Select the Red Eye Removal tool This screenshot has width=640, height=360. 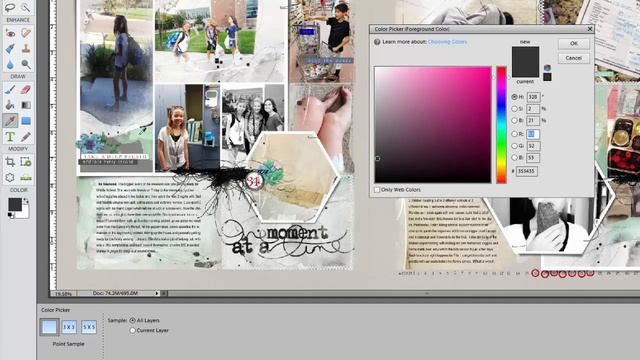tap(10, 33)
